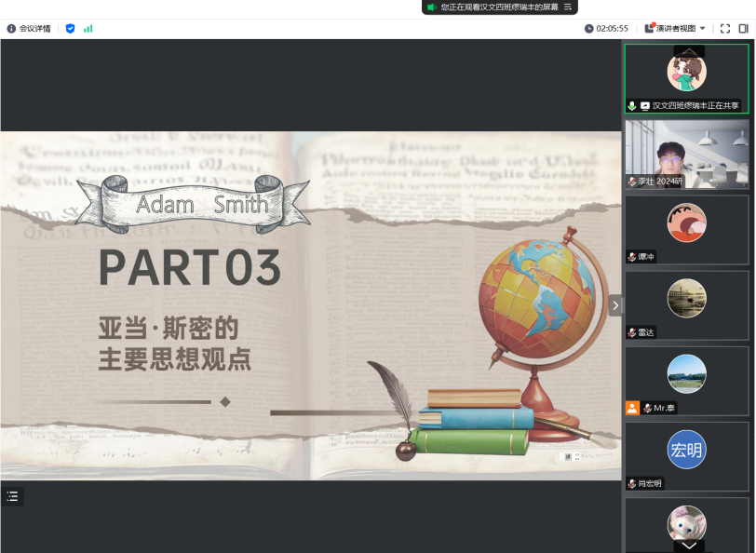
Task: Enter full screen mode
Action: click(x=725, y=29)
